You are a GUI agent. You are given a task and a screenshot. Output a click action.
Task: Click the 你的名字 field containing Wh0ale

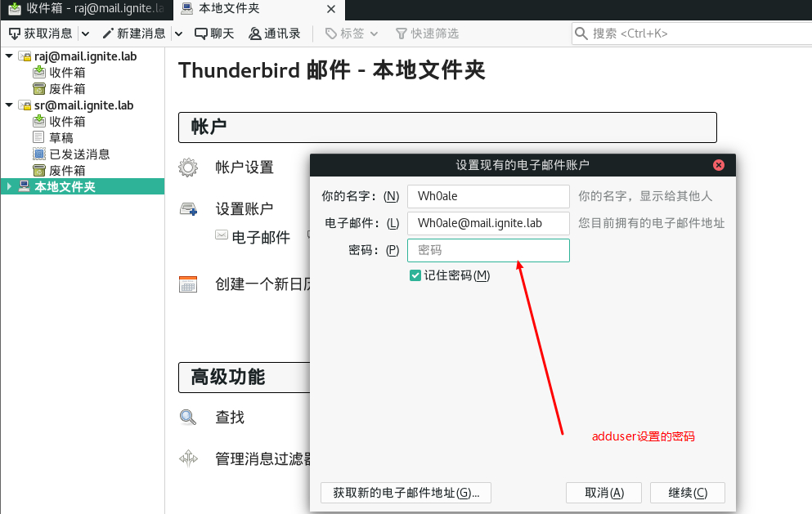pyautogui.click(x=488, y=196)
